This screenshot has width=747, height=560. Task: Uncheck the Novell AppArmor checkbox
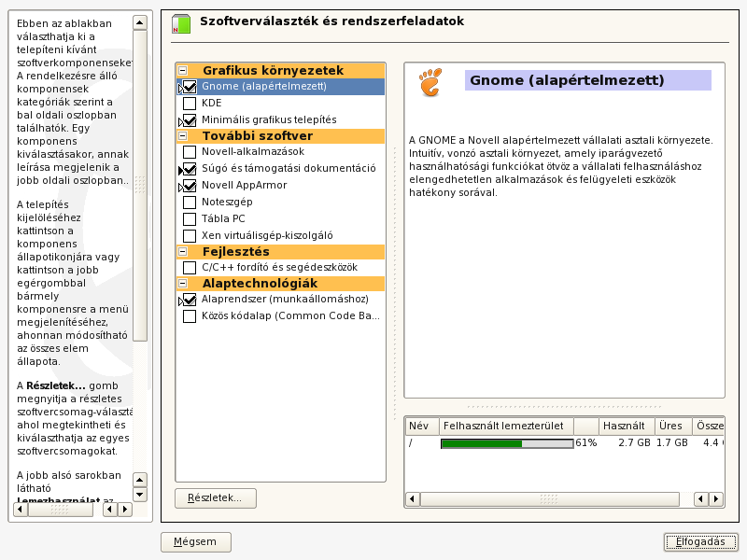190,185
